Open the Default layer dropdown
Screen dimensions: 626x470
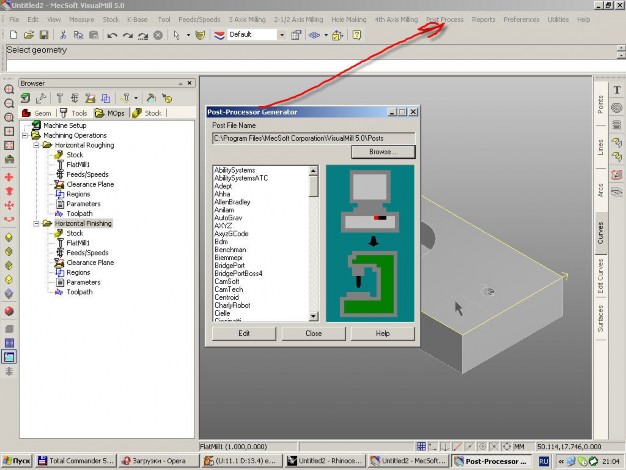coord(282,35)
